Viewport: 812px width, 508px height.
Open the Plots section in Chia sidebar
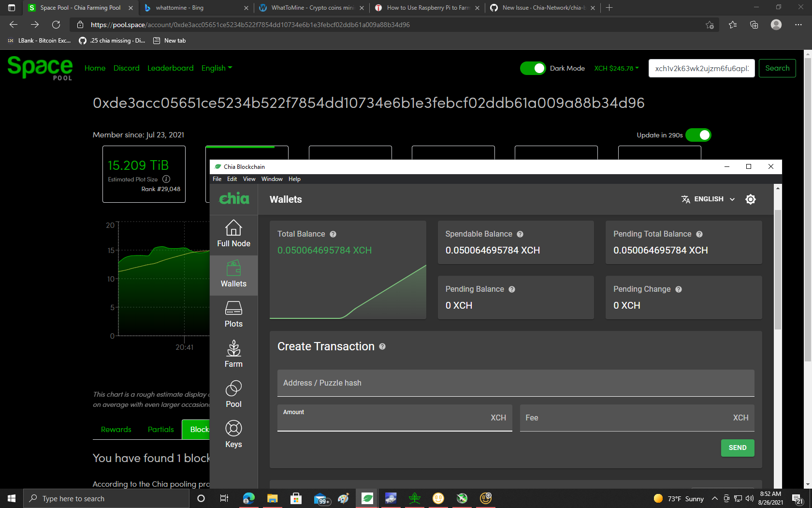pos(233,315)
